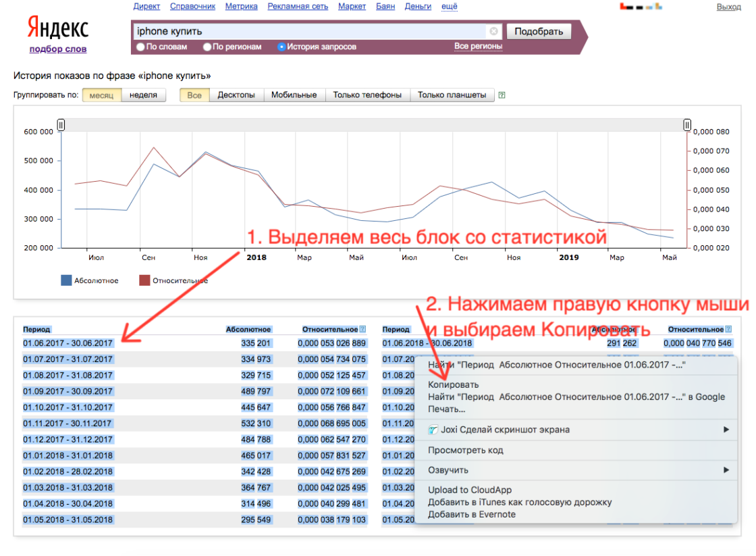Open the Маркет link
Viewport: 756px width, 556px height.
pos(352,6)
